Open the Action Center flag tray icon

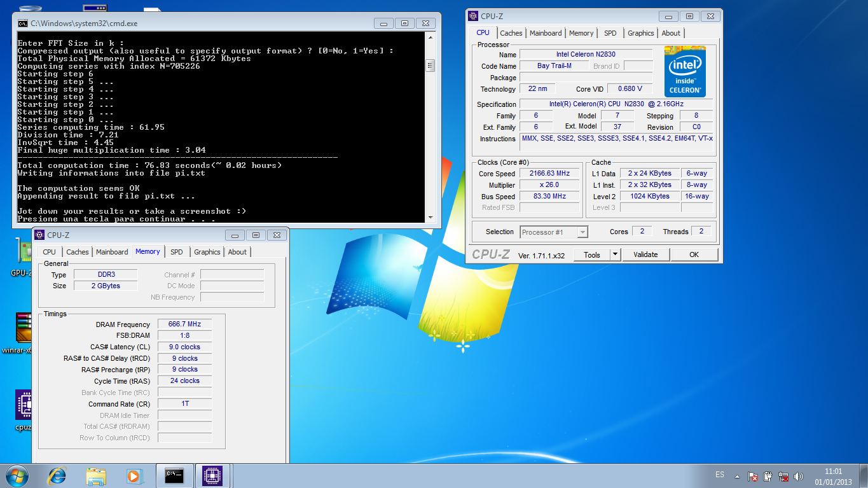753,476
